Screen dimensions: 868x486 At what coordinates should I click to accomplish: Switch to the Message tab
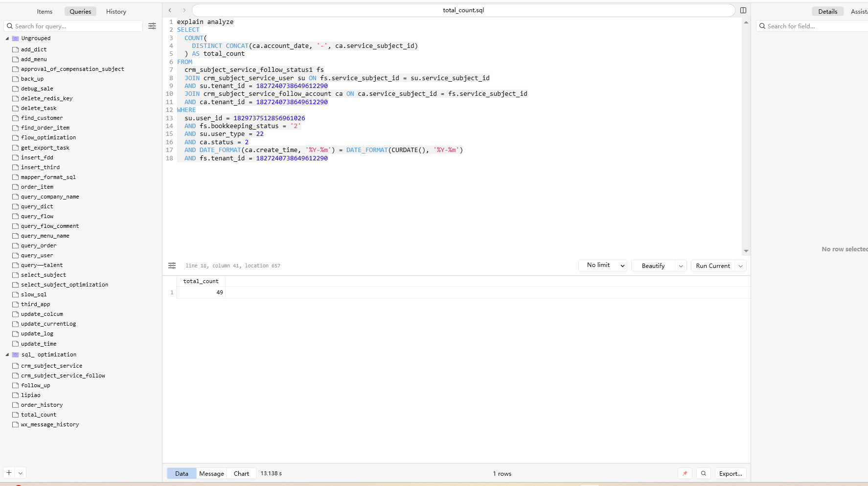[211, 473]
